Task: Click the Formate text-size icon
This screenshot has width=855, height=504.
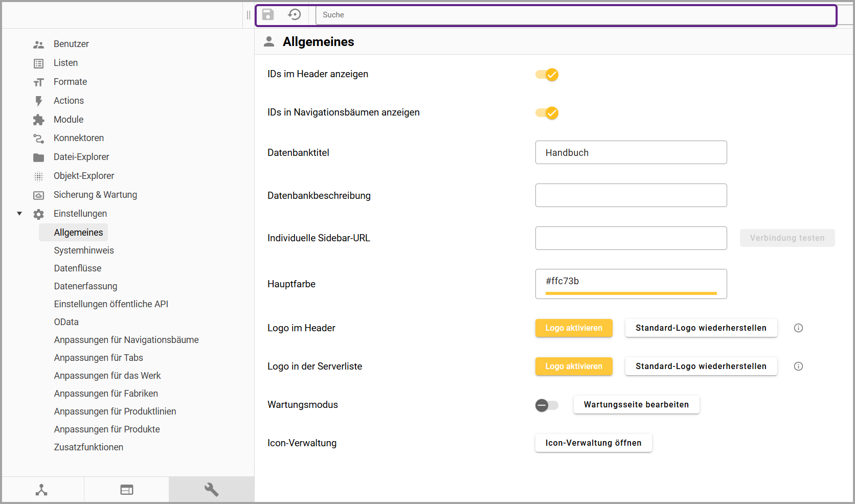Action: 39,82
